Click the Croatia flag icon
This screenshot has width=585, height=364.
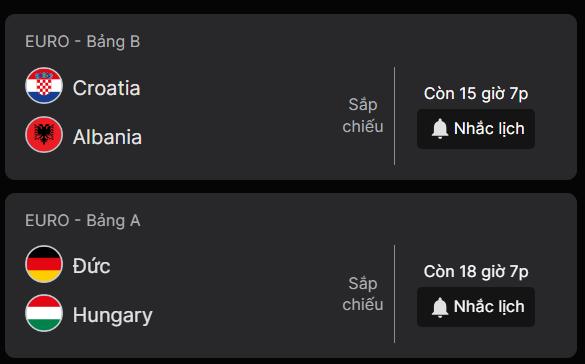(x=44, y=86)
